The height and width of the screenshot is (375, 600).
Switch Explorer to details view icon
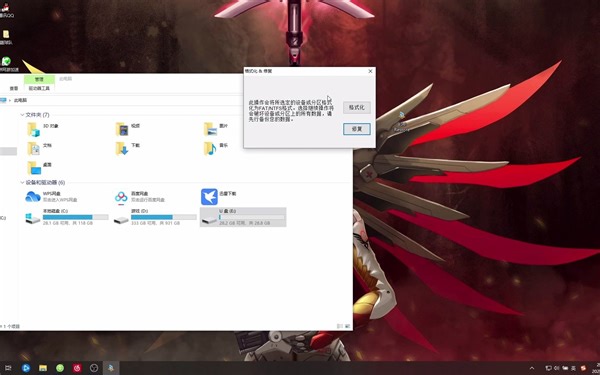pyautogui.click(x=339, y=326)
